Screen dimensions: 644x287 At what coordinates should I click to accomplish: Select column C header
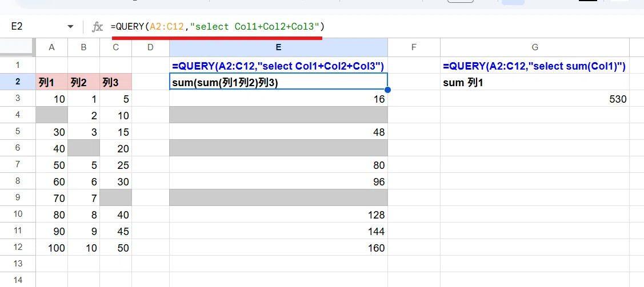[116, 47]
